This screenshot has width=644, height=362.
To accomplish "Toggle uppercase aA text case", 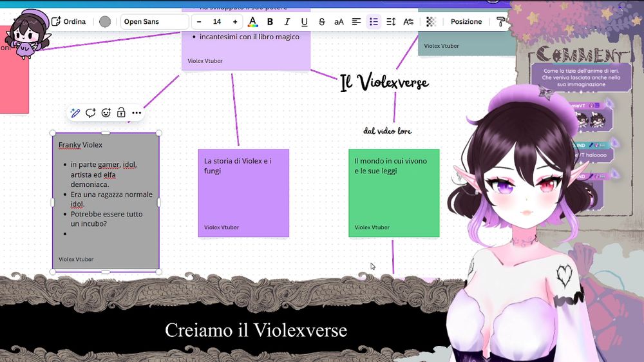I will [x=339, y=21].
